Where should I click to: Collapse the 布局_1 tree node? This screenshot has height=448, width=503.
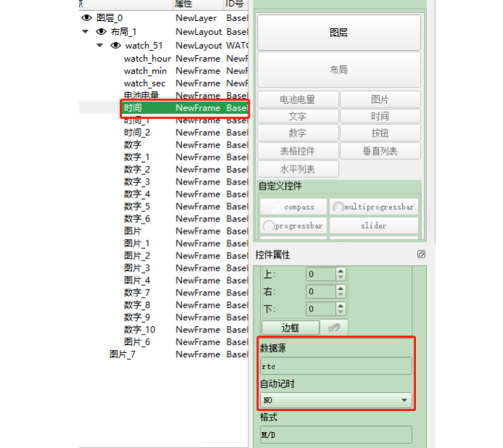coord(86,31)
